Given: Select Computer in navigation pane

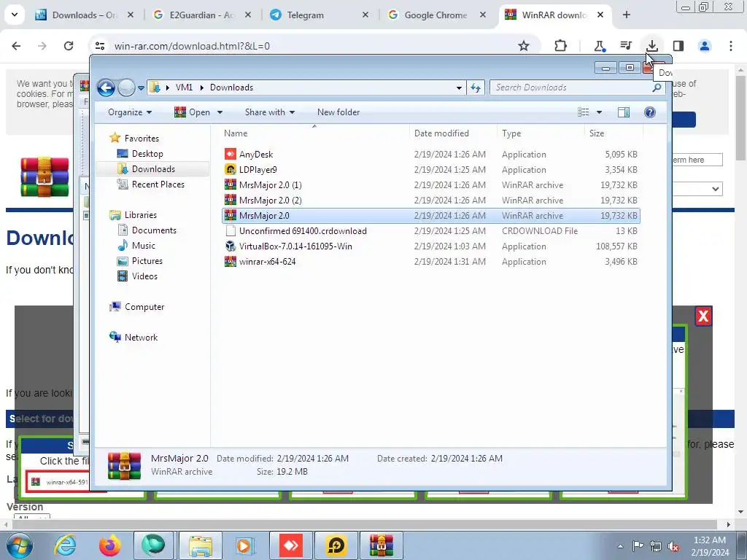Looking at the screenshot, I should (x=136, y=307).
